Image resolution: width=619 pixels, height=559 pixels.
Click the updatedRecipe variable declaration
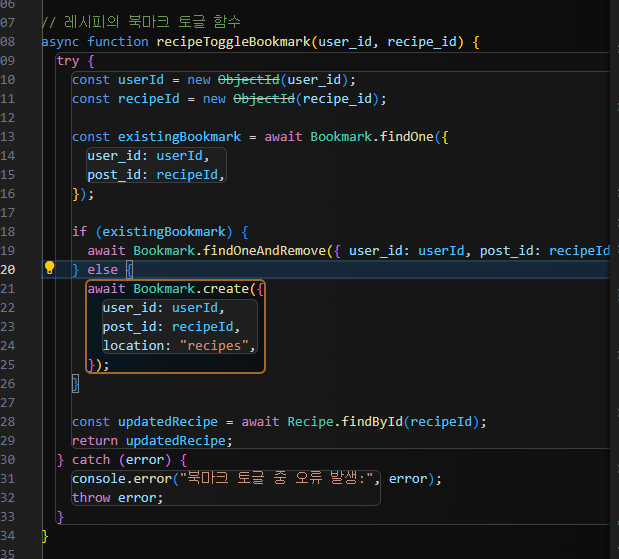tap(168, 422)
